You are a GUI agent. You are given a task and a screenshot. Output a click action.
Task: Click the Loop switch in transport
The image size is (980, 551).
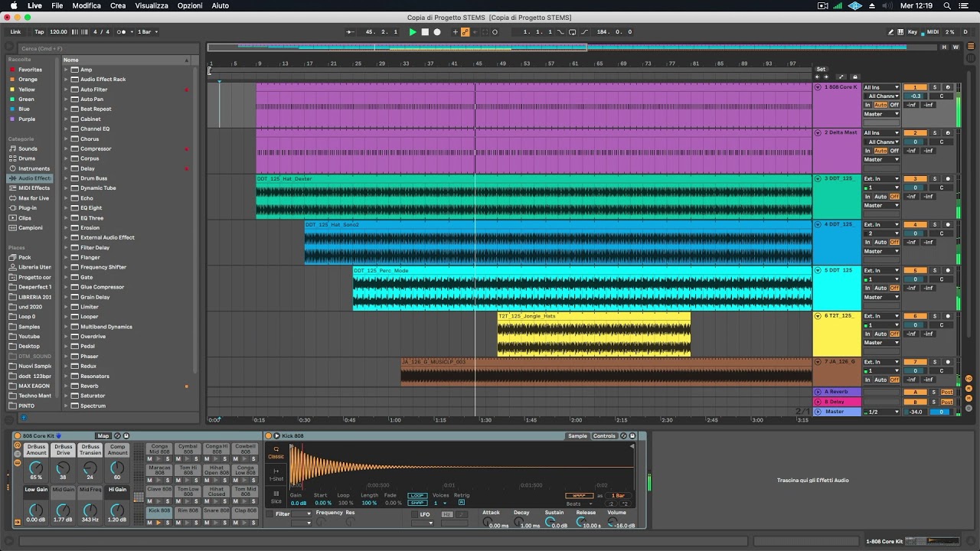pyautogui.click(x=572, y=32)
